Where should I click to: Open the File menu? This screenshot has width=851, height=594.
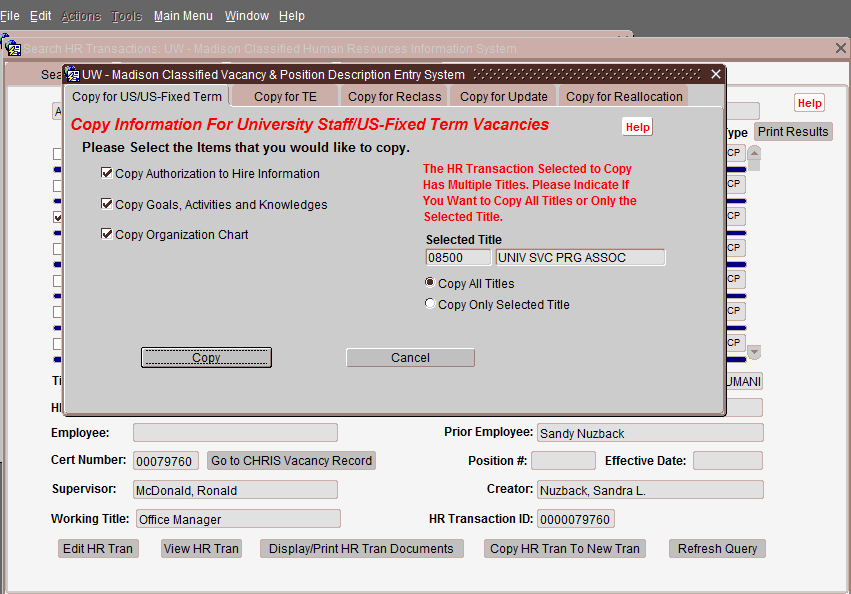(10, 16)
